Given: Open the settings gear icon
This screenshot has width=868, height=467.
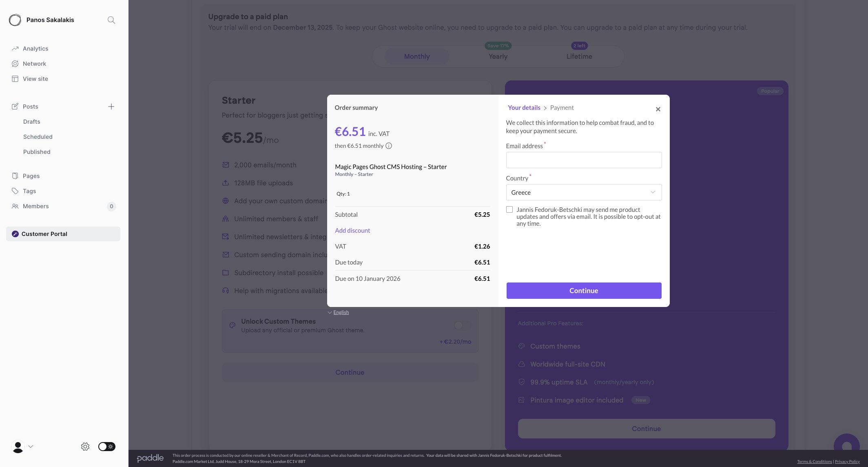Looking at the screenshot, I should point(85,447).
